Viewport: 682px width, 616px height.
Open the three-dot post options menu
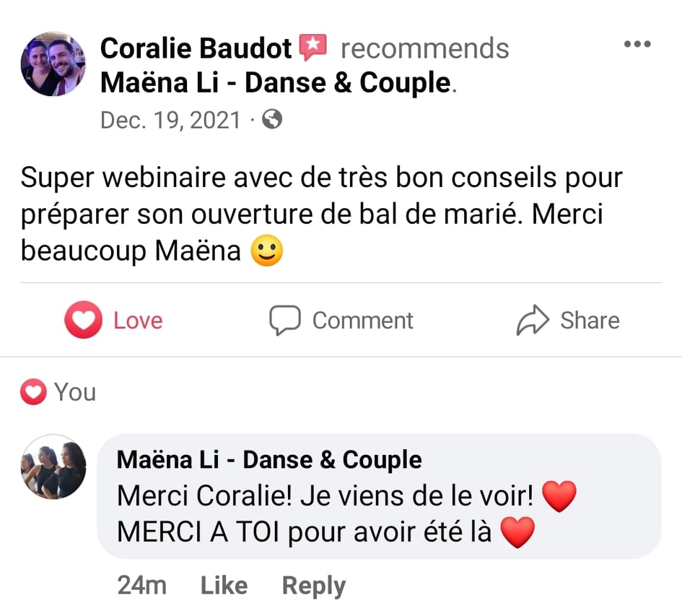pos(637,45)
